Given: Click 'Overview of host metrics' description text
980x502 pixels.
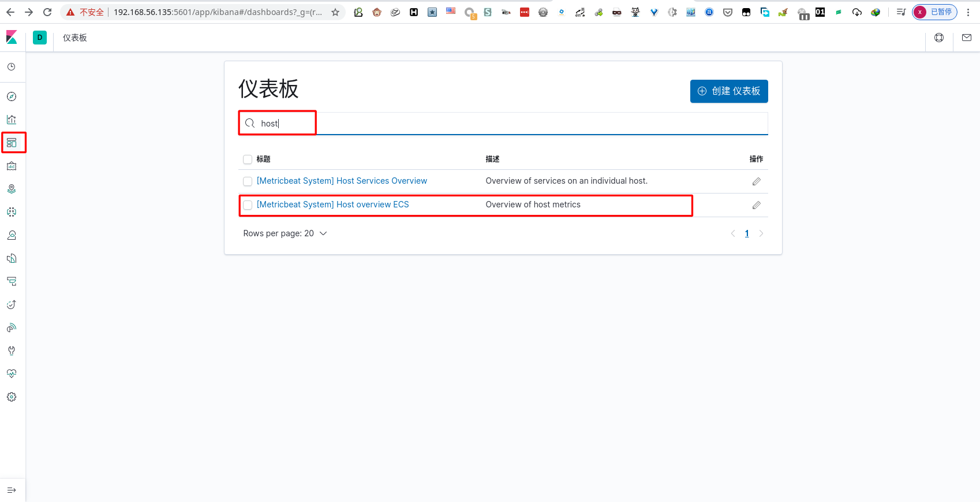Looking at the screenshot, I should coord(533,204).
